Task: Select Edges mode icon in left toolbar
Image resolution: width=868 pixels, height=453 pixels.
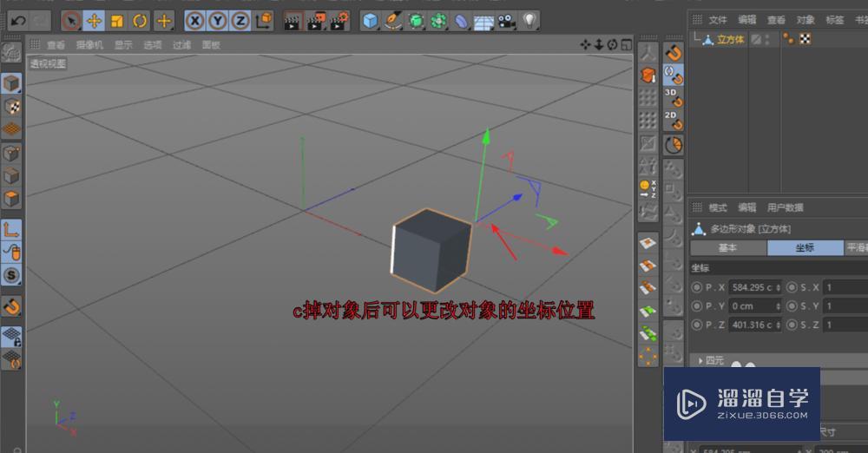Action: tap(11, 176)
